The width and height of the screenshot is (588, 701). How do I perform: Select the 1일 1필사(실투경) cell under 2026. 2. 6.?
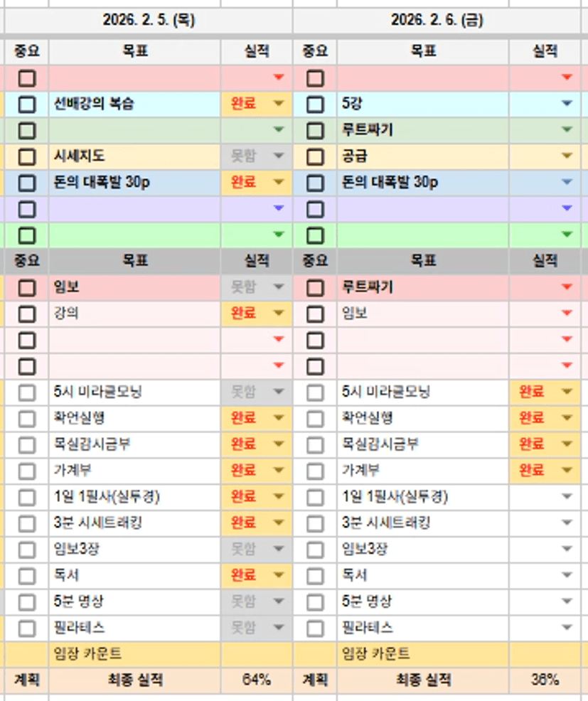[x=422, y=497]
